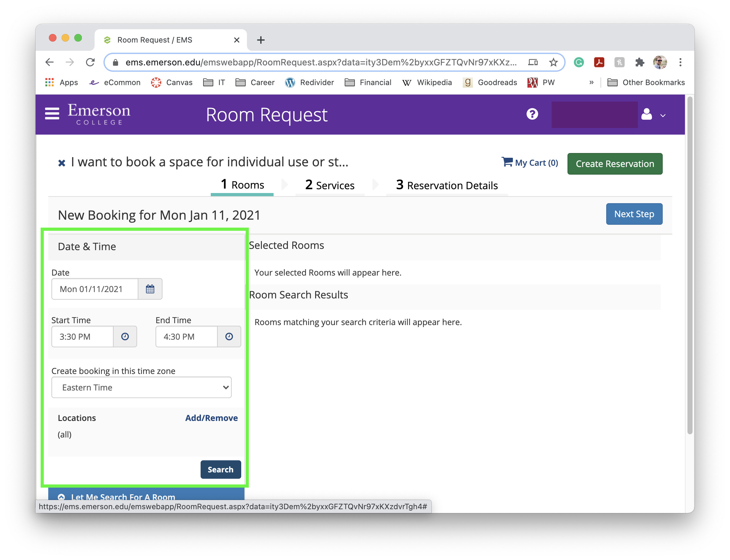Click the cast or device icon in address bar
Screen dimensions: 730x560
(x=533, y=62)
